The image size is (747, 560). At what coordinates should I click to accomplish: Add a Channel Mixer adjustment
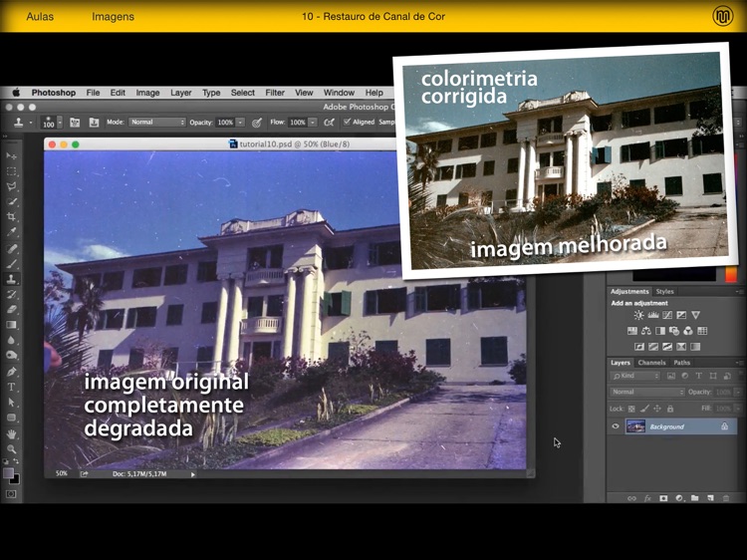click(688, 331)
